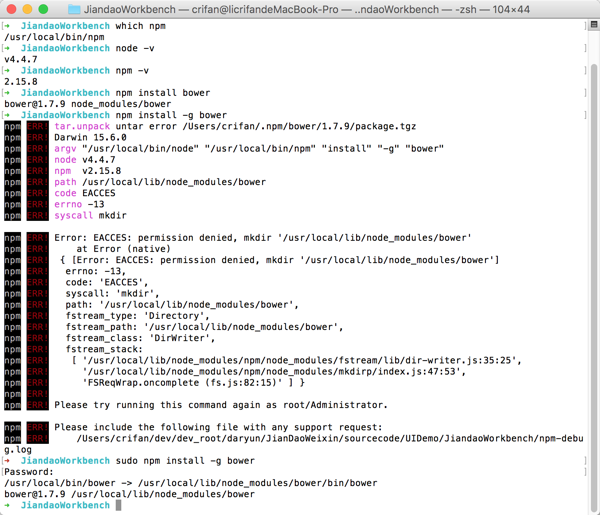Click the 'syscall mkdir' line
The width and height of the screenshot is (600, 515).
click(x=90, y=215)
